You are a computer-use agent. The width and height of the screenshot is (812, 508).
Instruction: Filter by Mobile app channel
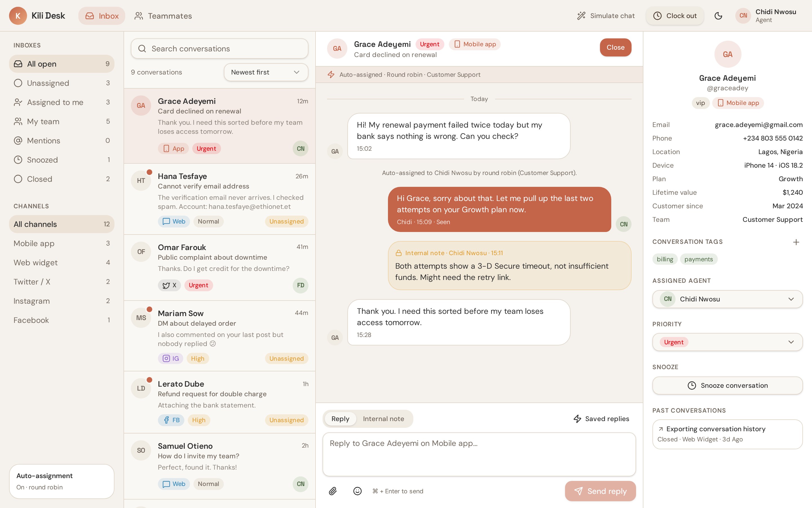tap(61, 243)
